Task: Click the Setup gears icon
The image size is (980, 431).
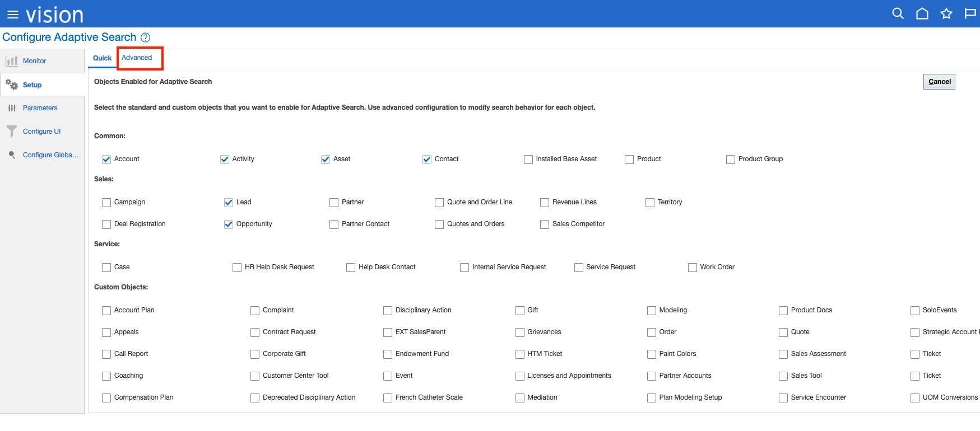Action: point(12,85)
